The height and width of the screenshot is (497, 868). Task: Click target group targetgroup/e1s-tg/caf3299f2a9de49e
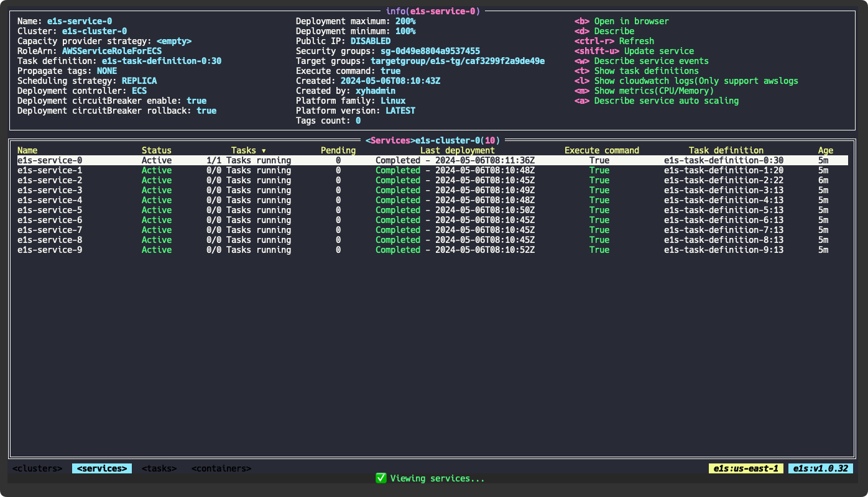point(458,61)
